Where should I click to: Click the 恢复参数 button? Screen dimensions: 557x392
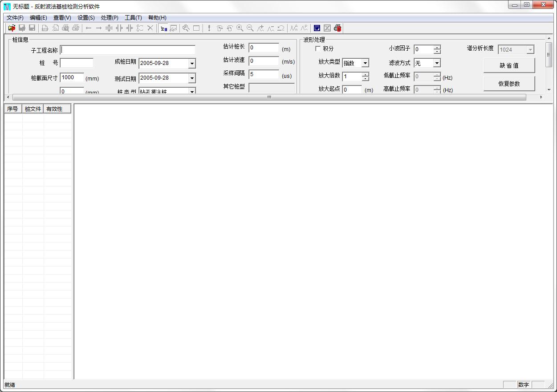(509, 84)
